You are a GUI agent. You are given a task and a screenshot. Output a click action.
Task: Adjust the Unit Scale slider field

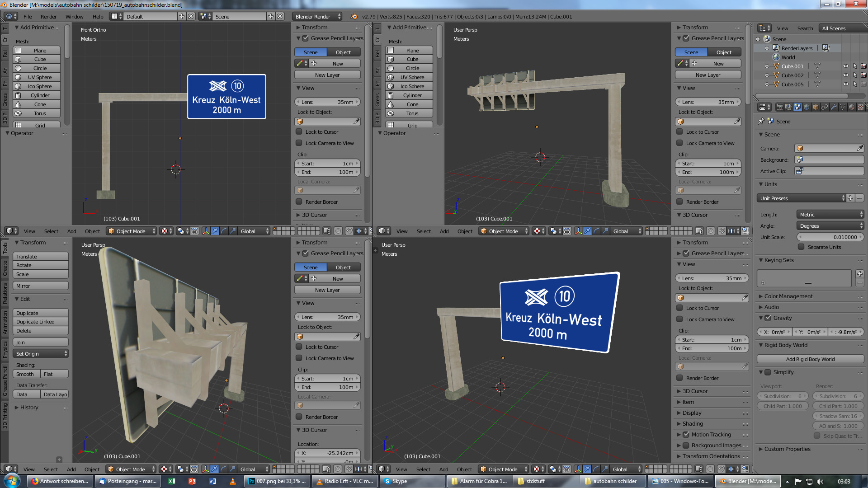coord(830,237)
